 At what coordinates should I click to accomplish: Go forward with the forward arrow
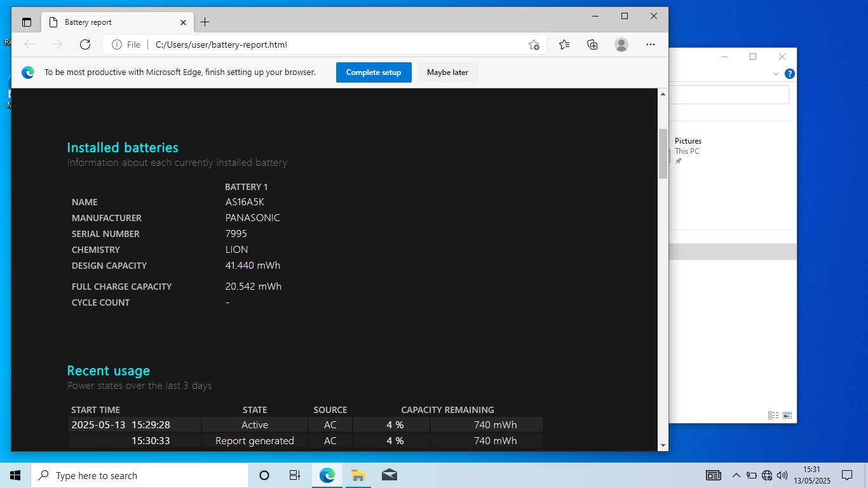pos(57,44)
